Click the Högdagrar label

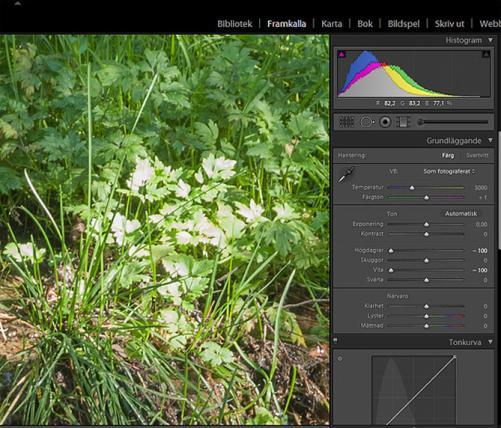pyautogui.click(x=369, y=250)
